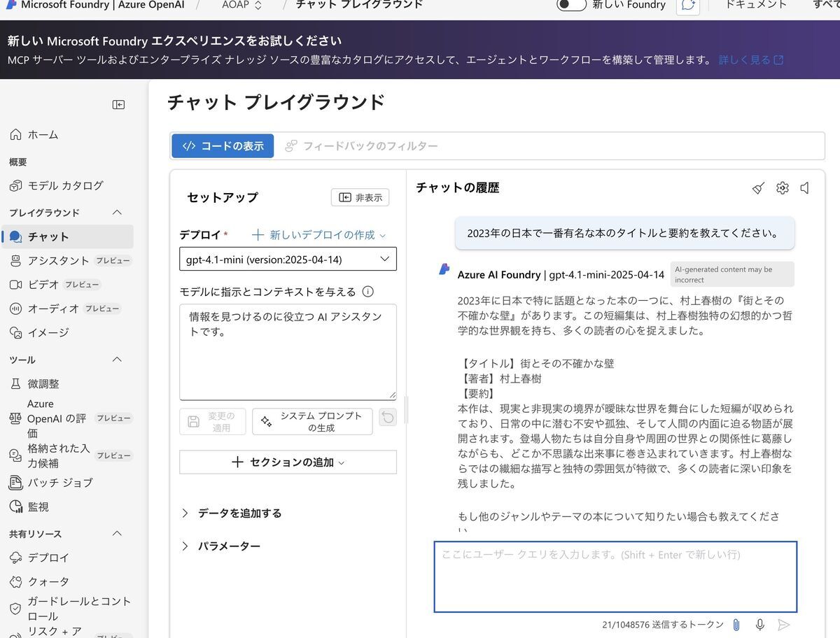Click the Microsoft Foundry logo icon
The height and width of the screenshot is (638, 840).
pos(11,4)
